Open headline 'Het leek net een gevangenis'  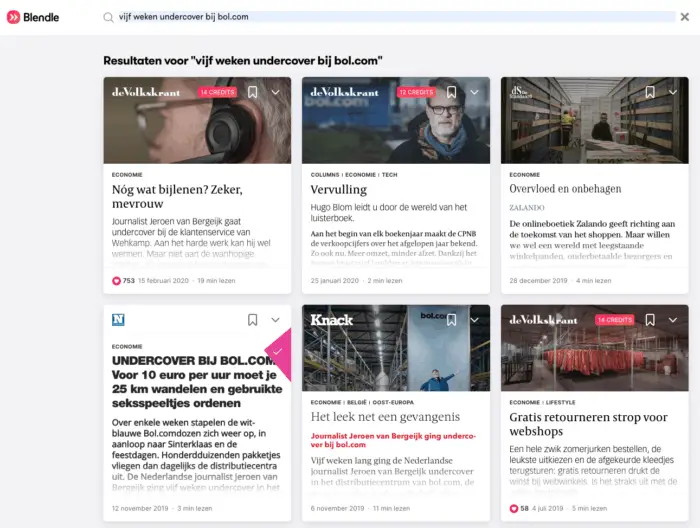coord(385,417)
